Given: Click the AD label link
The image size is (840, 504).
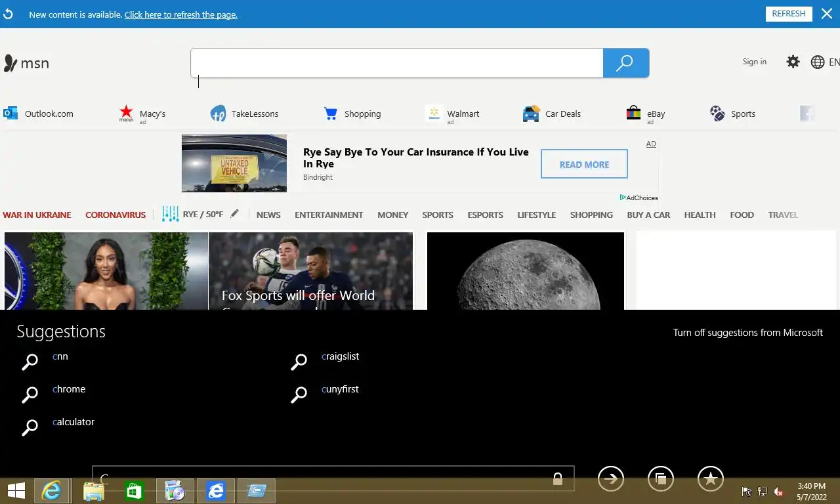Looking at the screenshot, I should (651, 144).
